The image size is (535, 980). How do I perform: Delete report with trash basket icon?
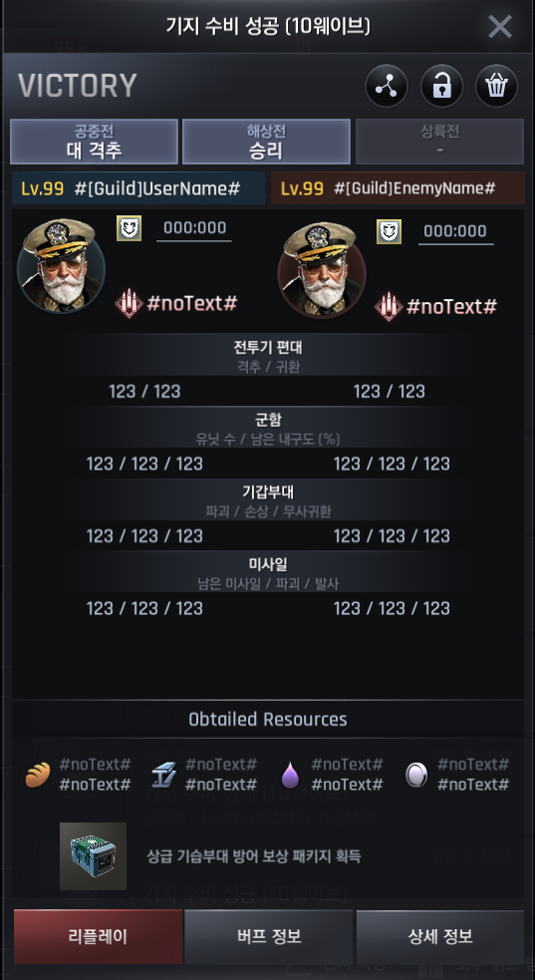coord(496,87)
